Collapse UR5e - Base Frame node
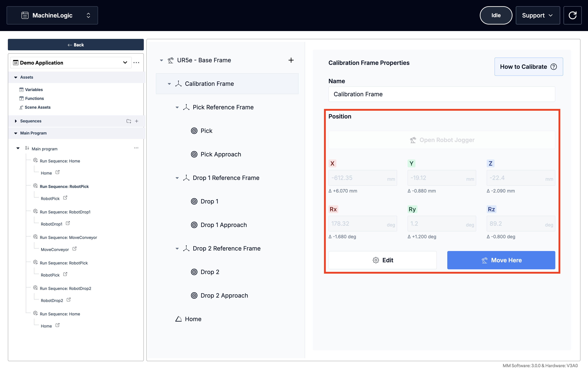 point(161,60)
